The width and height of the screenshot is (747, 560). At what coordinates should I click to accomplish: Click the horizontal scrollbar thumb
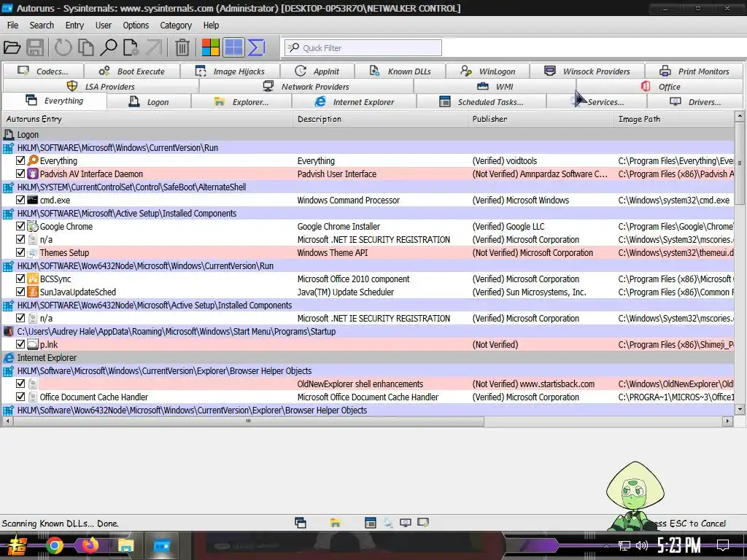248,421
